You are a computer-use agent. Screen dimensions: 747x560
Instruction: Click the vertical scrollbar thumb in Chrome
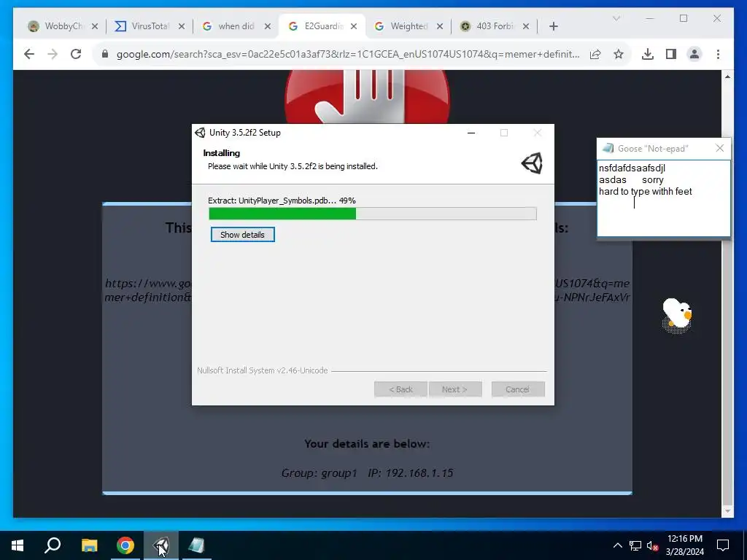pos(727,371)
